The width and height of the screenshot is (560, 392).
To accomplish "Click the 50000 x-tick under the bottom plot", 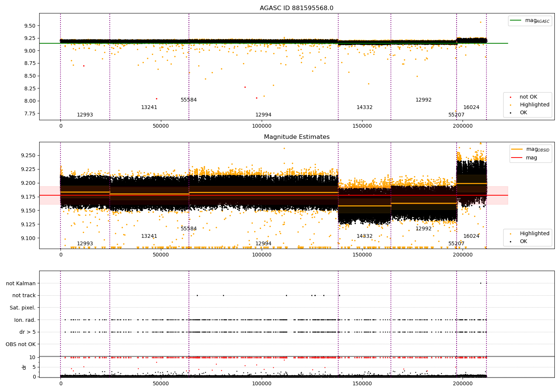I will (161, 384).
